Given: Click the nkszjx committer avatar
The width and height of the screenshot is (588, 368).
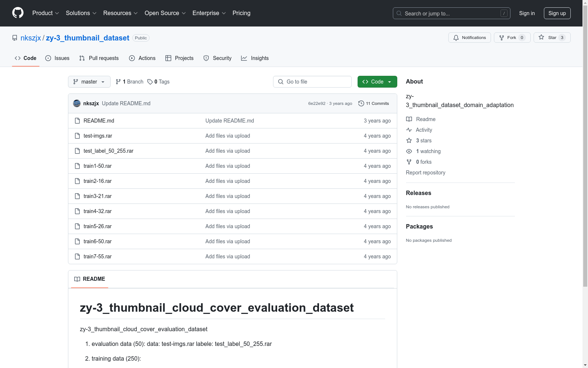Looking at the screenshot, I should 77,103.
